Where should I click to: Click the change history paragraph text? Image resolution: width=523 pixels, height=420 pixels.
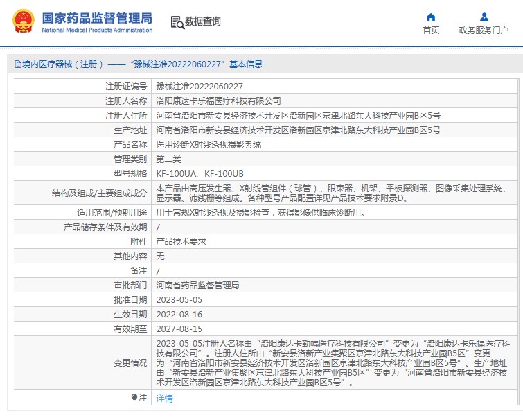pos(333,363)
